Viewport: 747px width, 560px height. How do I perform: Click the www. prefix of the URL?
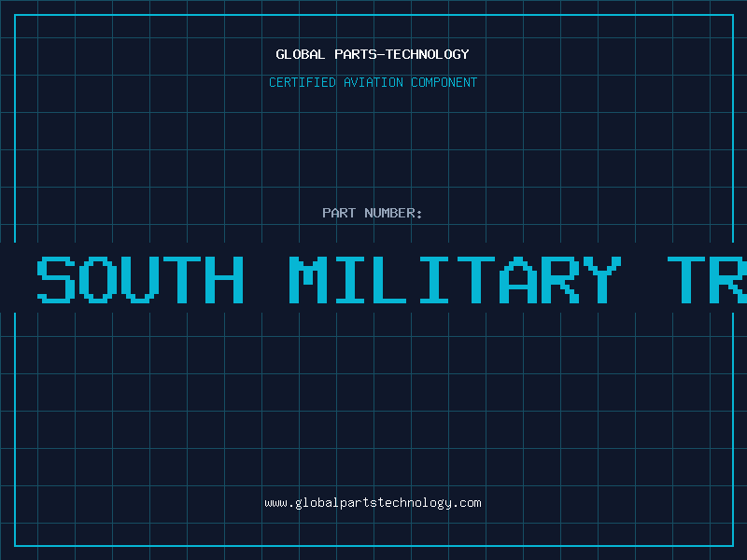279,503
